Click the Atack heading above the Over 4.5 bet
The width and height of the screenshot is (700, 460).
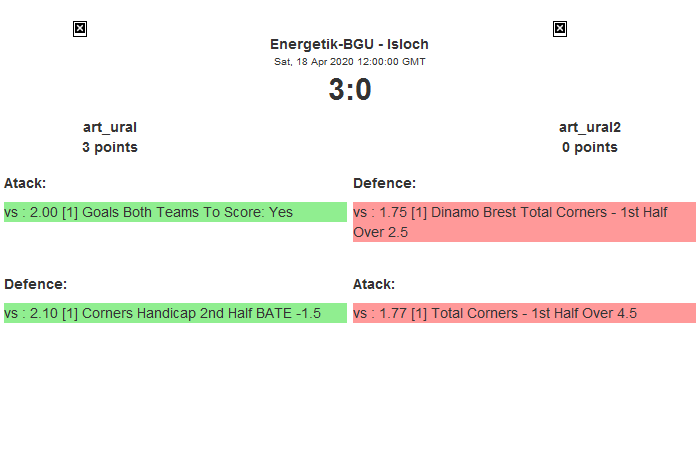374,284
